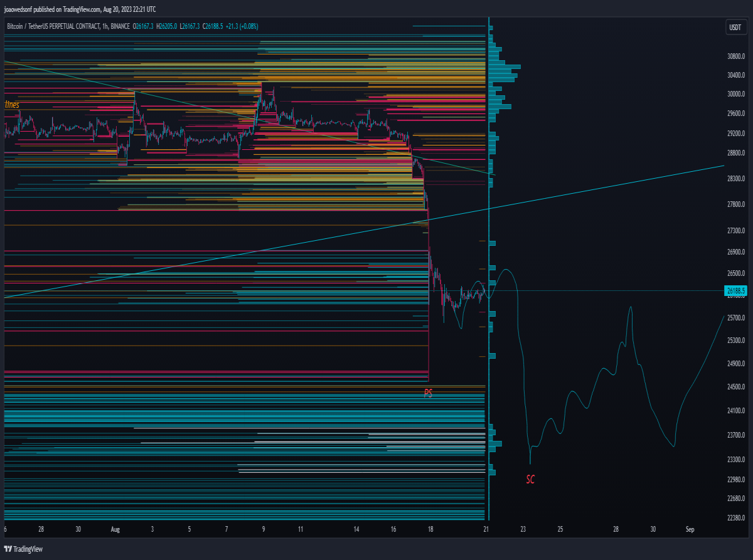The image size is (753, 560).
Task: Click the Aug label on time axis
Action: click(x=115, y=530)
